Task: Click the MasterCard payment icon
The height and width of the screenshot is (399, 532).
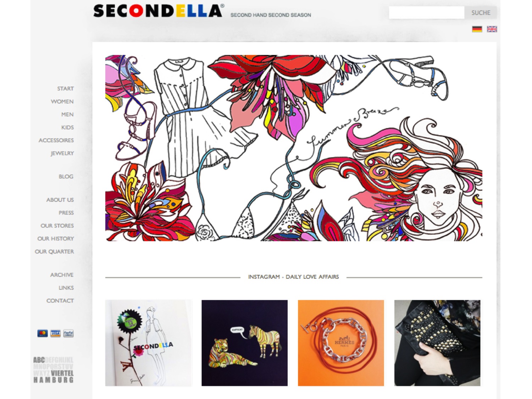Action: pyautogui.click(x=43, y=333)
